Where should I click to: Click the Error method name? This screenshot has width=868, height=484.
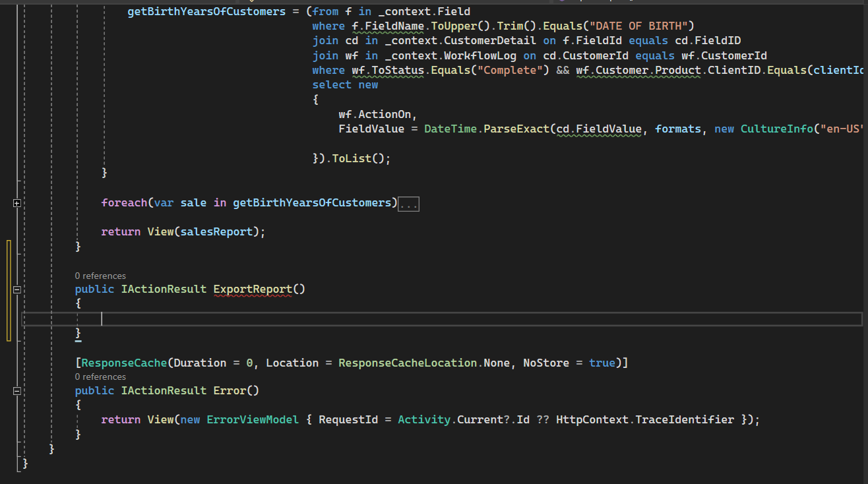pos(230,390)
